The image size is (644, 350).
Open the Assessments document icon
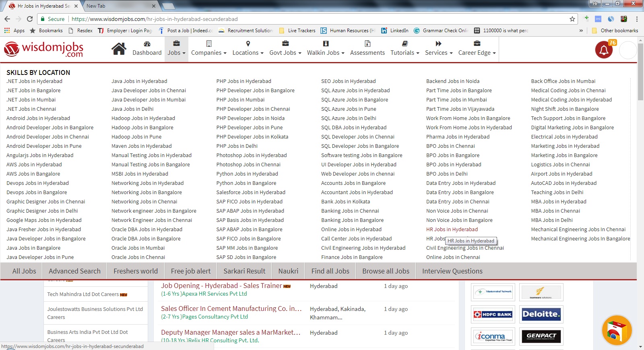click(x=367, y=44)
